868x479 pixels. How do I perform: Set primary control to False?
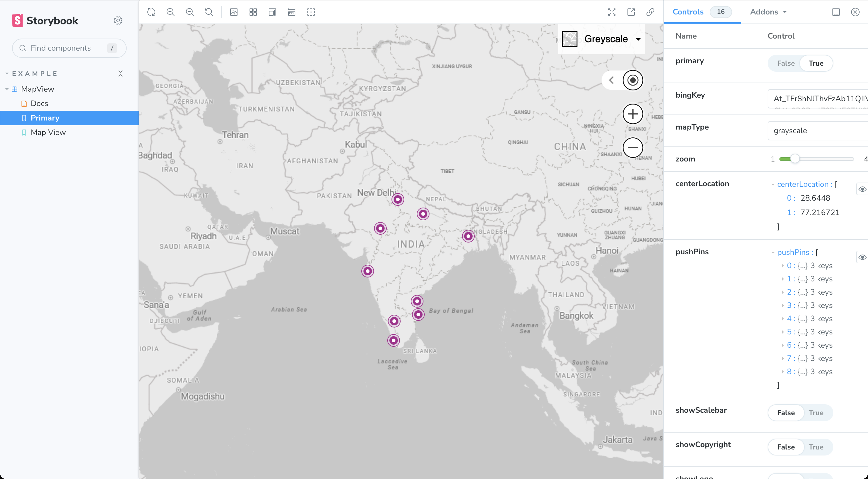pyautogui.click(x=785, y=63)
